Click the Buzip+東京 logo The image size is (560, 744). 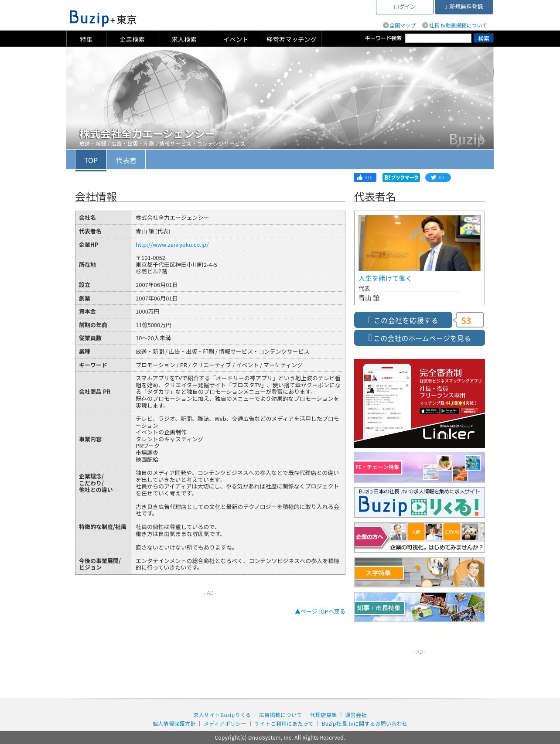click(x=103, y=18)
